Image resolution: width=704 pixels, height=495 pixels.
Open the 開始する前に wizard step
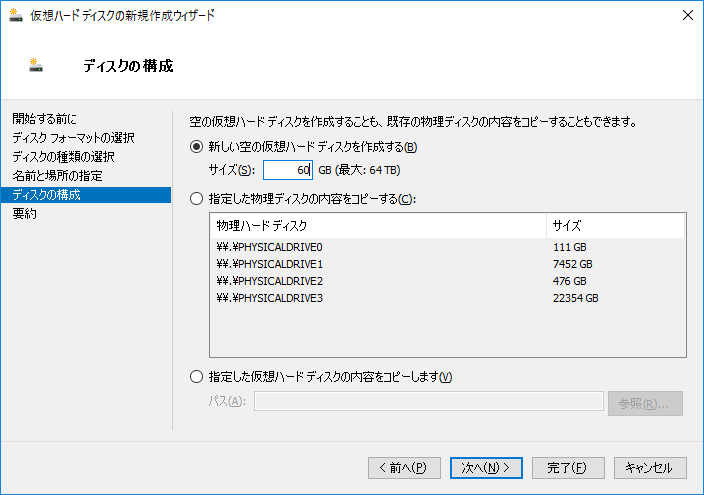(44, 119)
